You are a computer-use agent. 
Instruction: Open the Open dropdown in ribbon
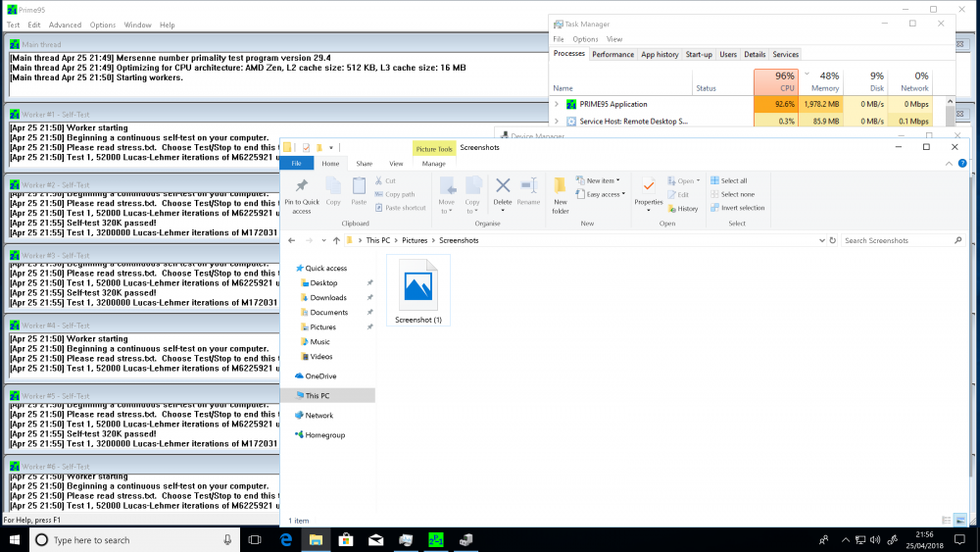pyautogui.click(x=684, y=180)
